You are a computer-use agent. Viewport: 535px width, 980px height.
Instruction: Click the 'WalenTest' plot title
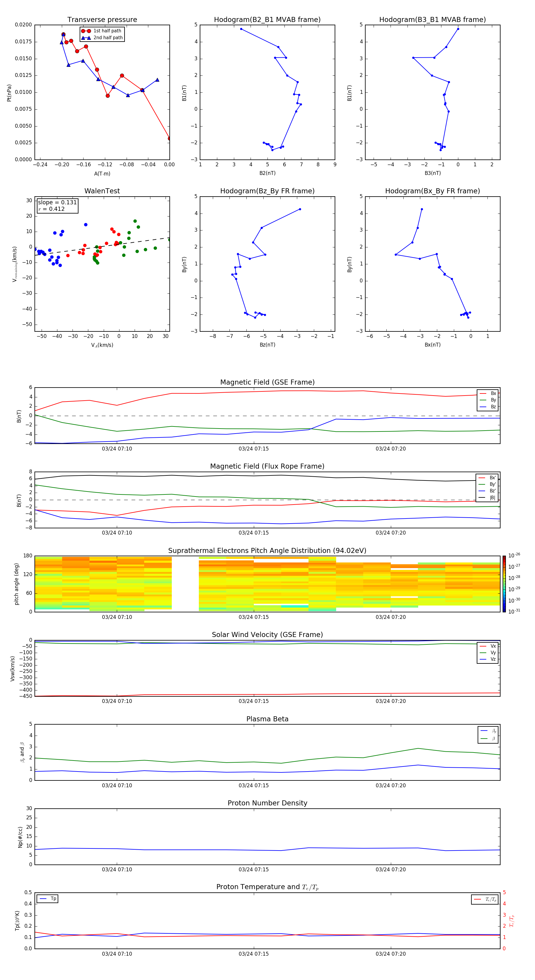click(102, 191)
